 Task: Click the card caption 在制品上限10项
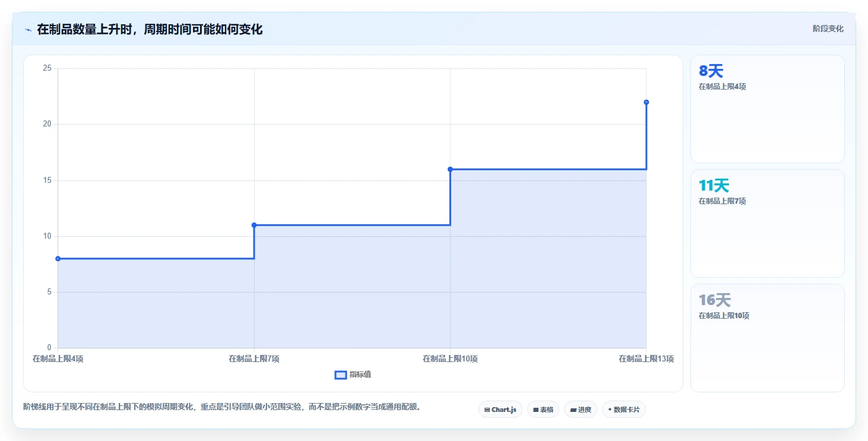[724, 316]
